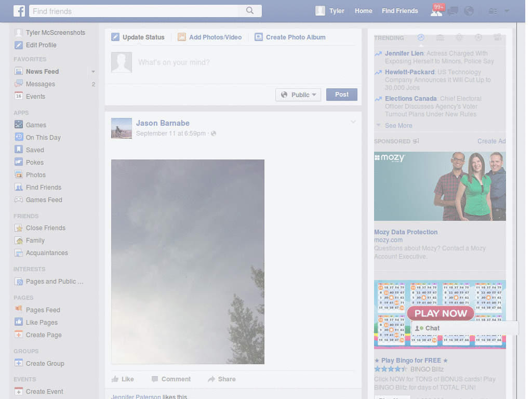This screenshot has width=532, height=399.
Task: Click Find Friends in top bar
Action: pos(400,11)
